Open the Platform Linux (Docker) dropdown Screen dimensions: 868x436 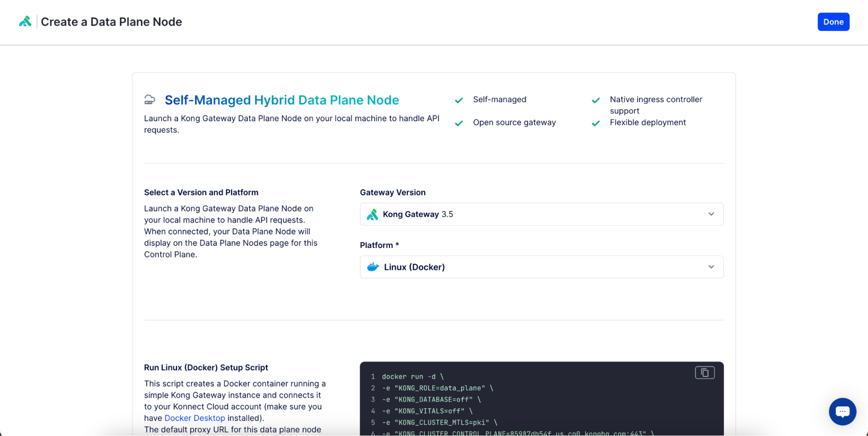[x=541, y=267]
